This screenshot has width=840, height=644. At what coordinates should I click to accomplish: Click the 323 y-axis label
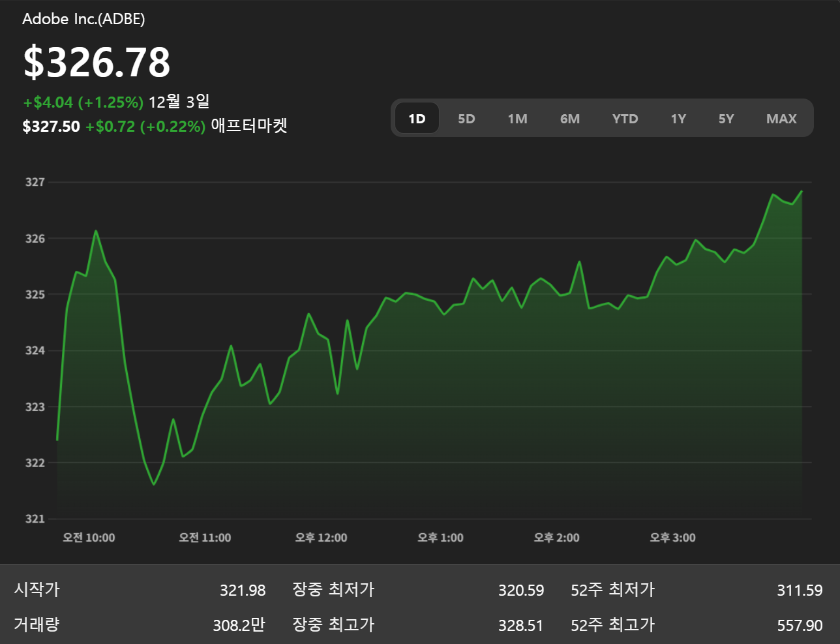pyautogui.click(x=35, y=406)
